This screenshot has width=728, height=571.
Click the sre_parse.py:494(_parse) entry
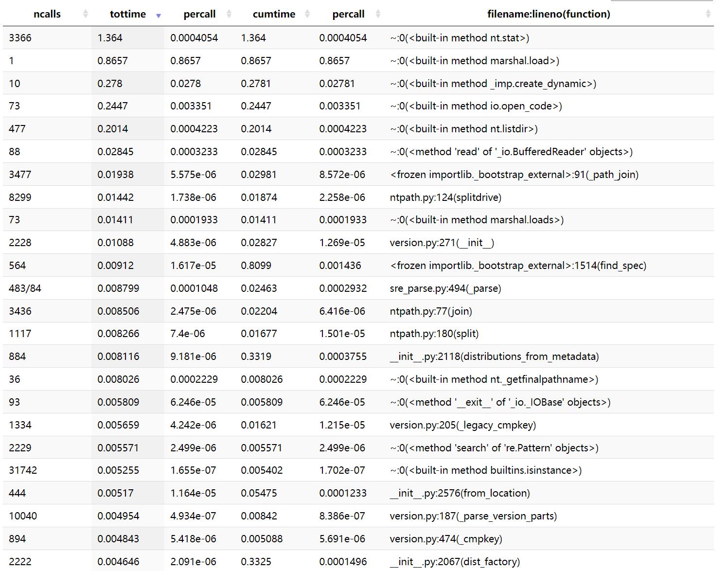445,288
